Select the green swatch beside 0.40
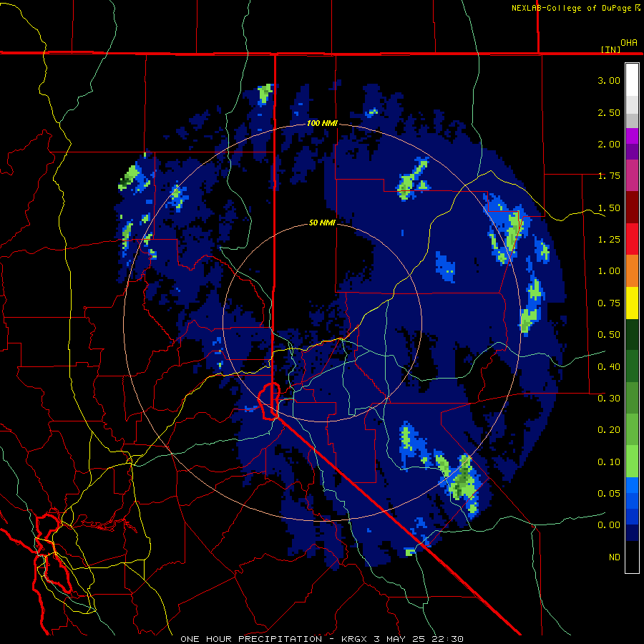Viewport: 644px width, 644px height. point(632,366)
